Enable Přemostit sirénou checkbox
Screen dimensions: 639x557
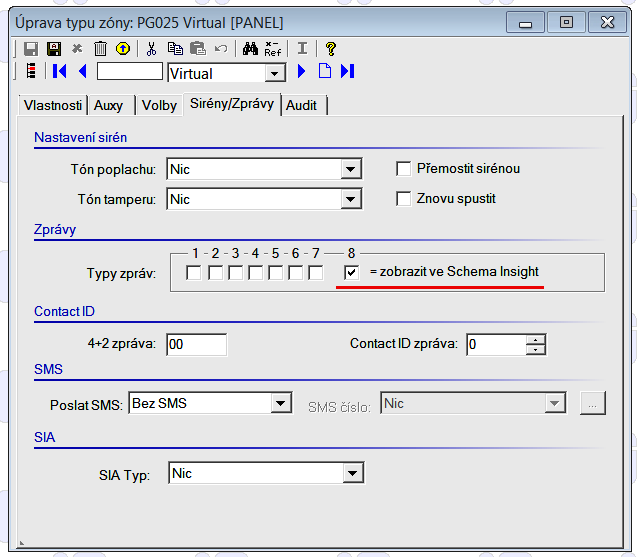point(404,169)
